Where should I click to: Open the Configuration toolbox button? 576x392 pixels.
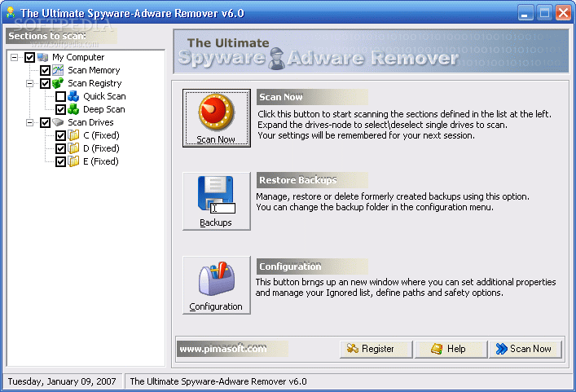(x=217, y=285)
